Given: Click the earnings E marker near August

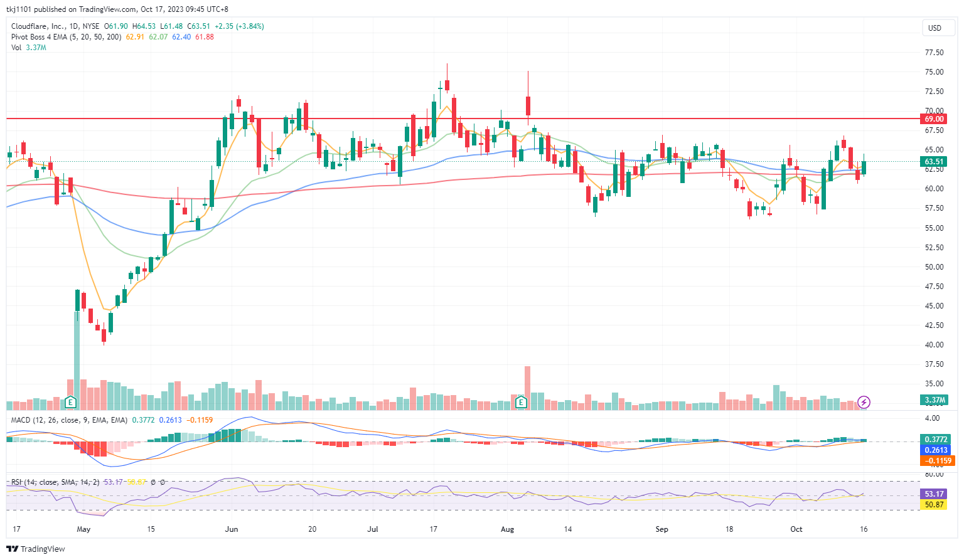Looking at the screenshot, I should pyautogui.click(x=521, y=402).
